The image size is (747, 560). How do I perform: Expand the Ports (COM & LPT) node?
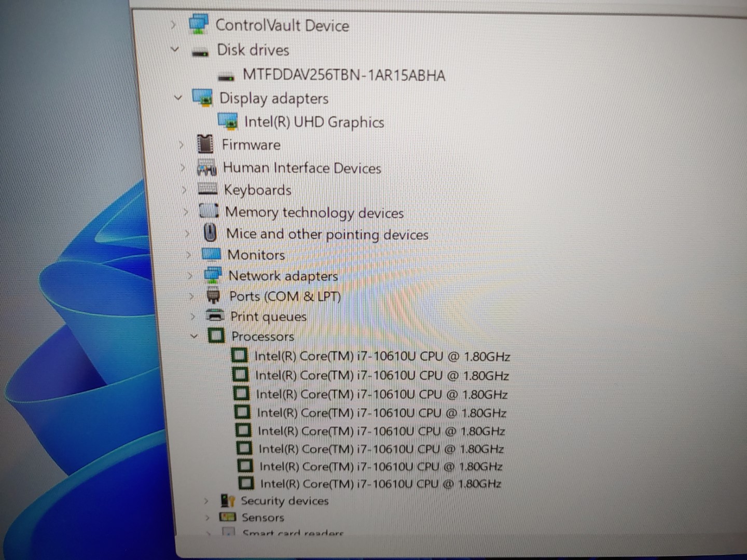click(x=191, y=296)
